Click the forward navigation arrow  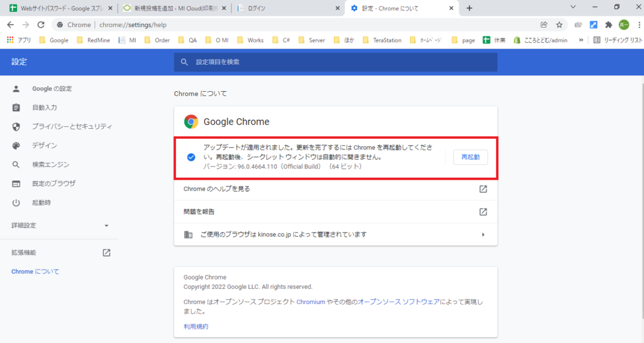(25, 24)
